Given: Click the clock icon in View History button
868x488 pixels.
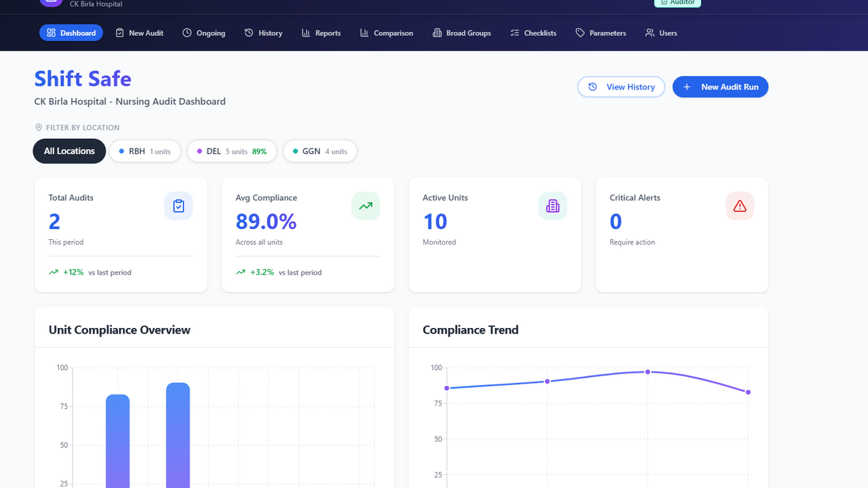Looking at the screenshot, I should coord(593,87).
